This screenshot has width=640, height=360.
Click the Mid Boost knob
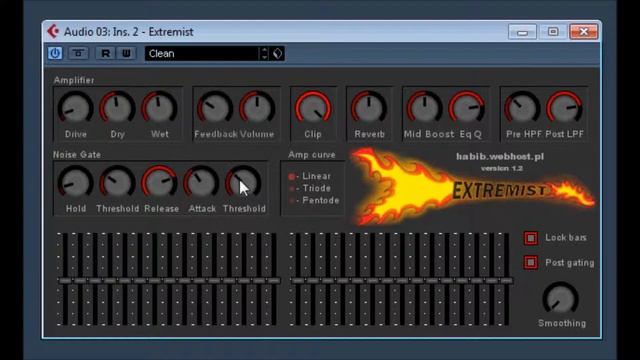pyautogui.click(x=424, y=108)
